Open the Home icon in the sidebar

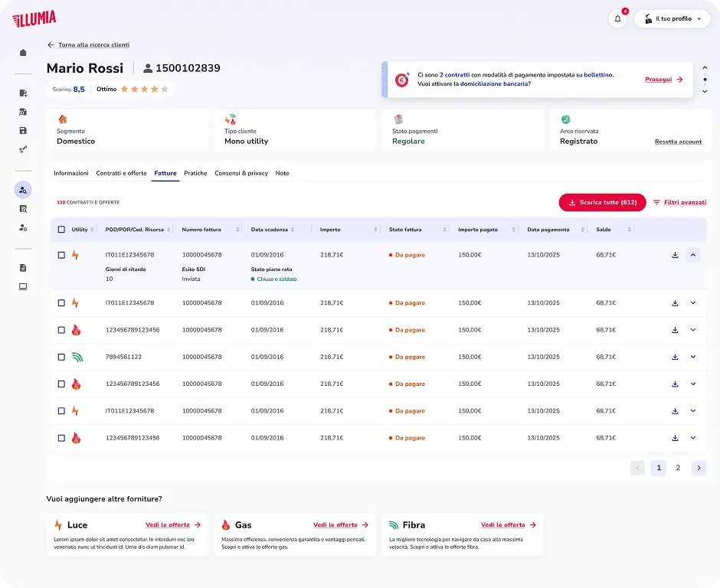pos(23,53)
